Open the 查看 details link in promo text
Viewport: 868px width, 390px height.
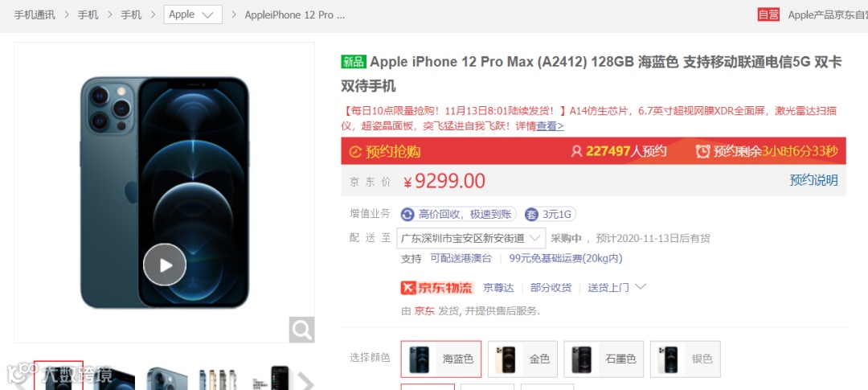click(551, 125)
